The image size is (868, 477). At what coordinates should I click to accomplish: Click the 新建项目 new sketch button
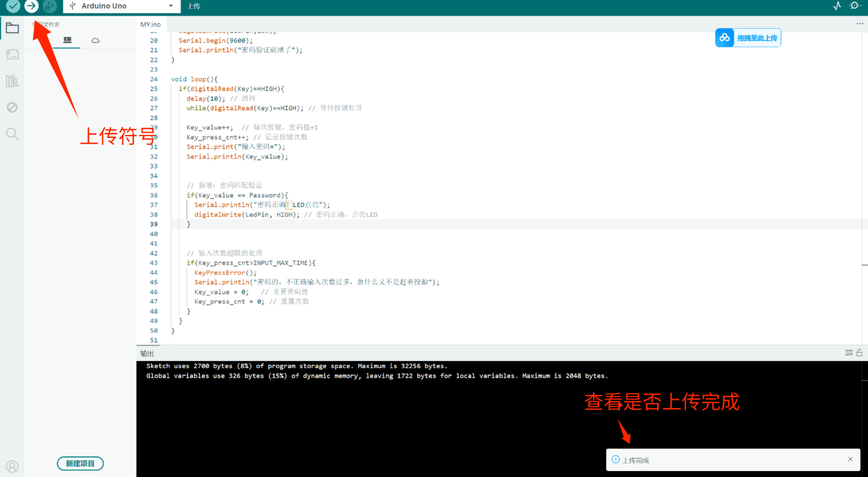pos(80,463)
